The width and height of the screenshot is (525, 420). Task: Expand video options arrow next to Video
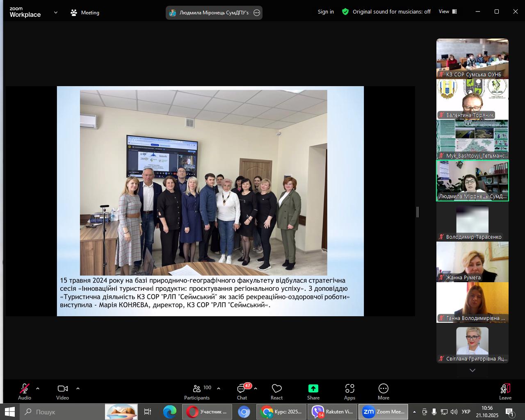[x=78, y=388]
